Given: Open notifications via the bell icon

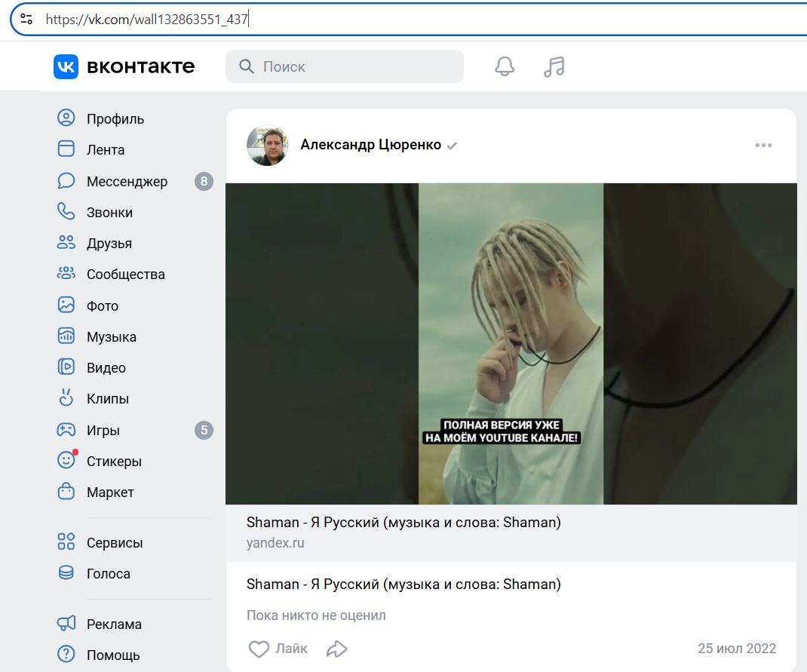Looking at the screenshot, I should coord(504,66).
